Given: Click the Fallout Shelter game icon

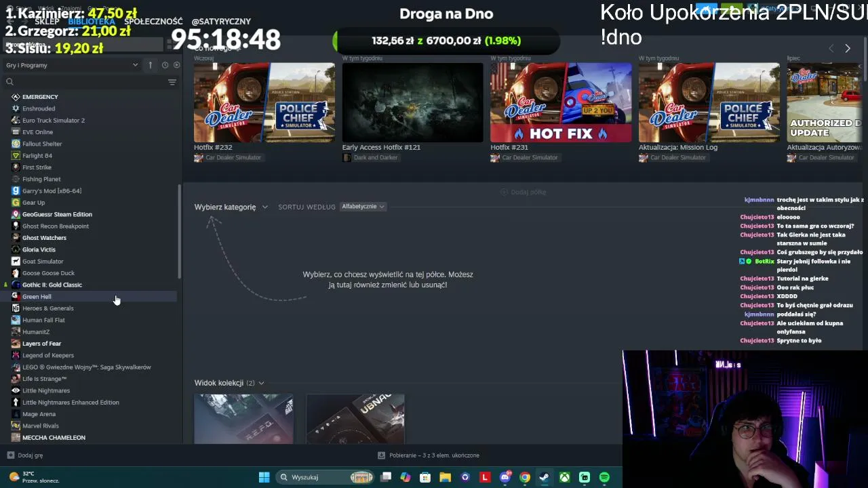Looking at the screenshot, I should coord(16,144).
